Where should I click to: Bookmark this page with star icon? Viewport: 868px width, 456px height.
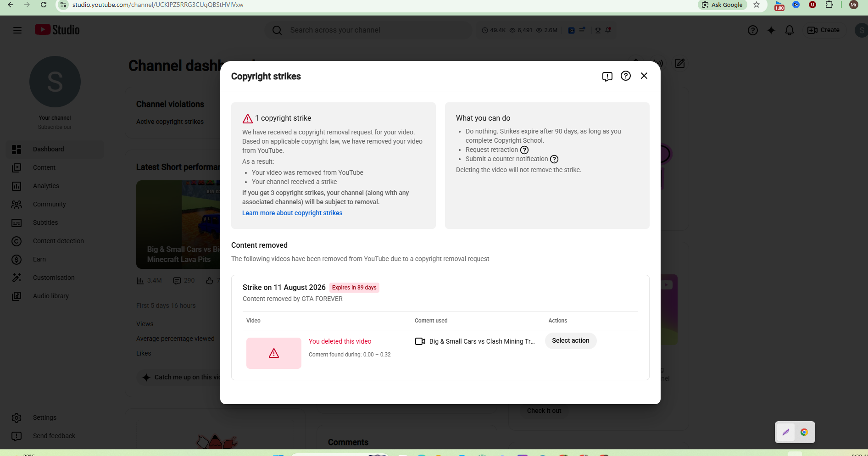coord(757,5)
